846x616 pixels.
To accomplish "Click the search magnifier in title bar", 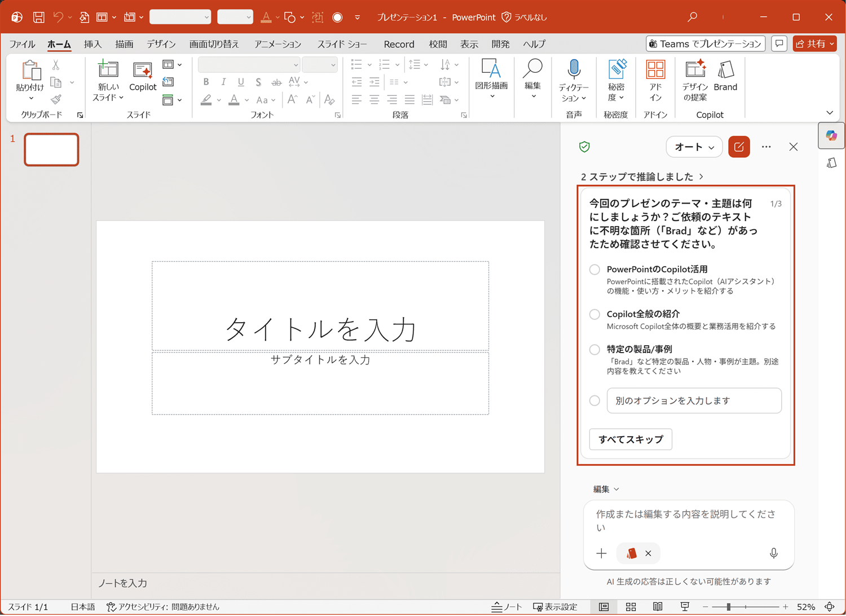I will tap(693, 17).
